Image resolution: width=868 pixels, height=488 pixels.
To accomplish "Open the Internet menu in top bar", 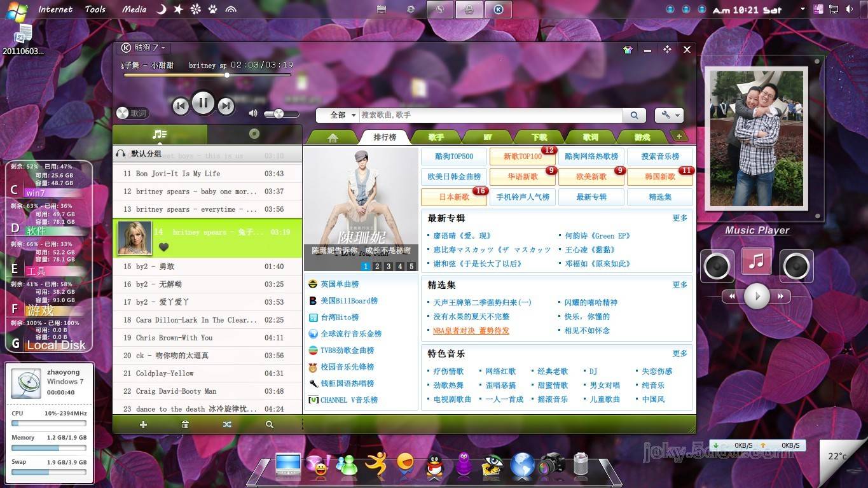I will (x=55, y=9).
